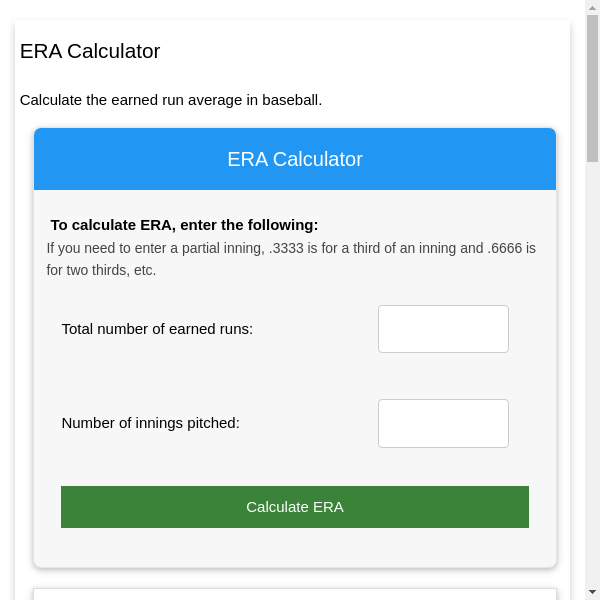Screen dimensions: 600x600
Task: Click the scrollbar down arrow
Action: 592,592
